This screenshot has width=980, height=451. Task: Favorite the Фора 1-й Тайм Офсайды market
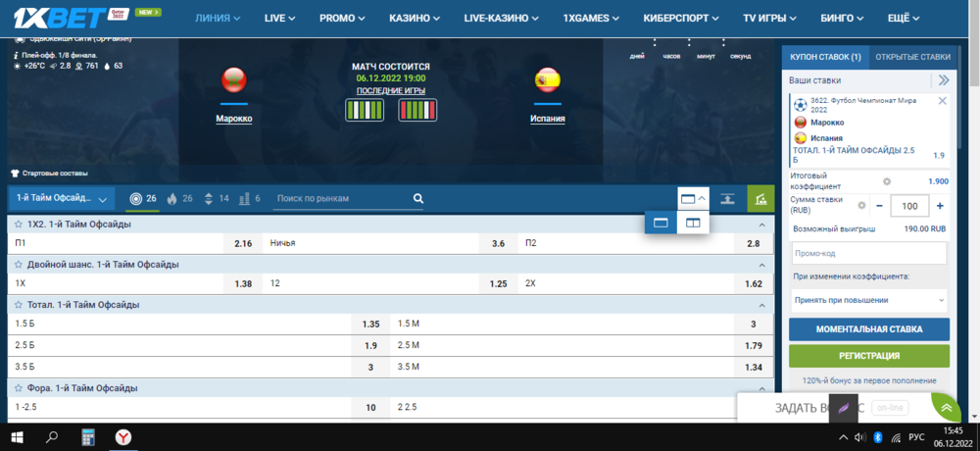(19, 388)
